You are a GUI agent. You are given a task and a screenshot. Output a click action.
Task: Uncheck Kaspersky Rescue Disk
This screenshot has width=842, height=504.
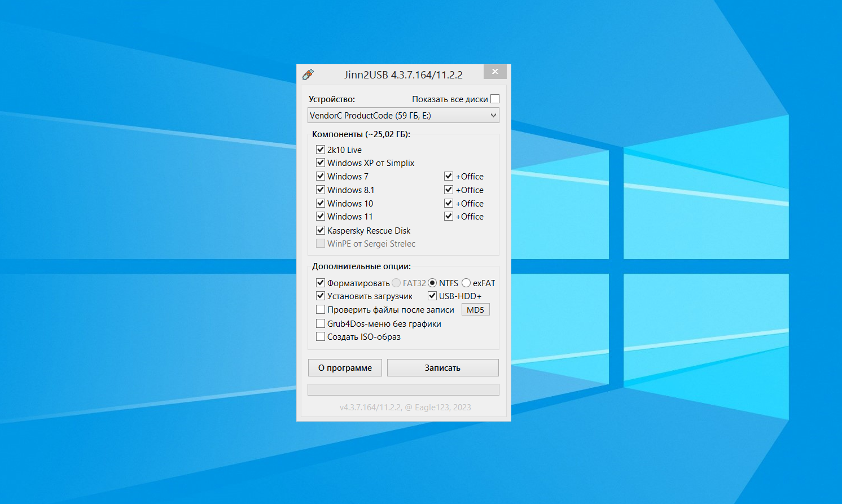tap(321, 230)
